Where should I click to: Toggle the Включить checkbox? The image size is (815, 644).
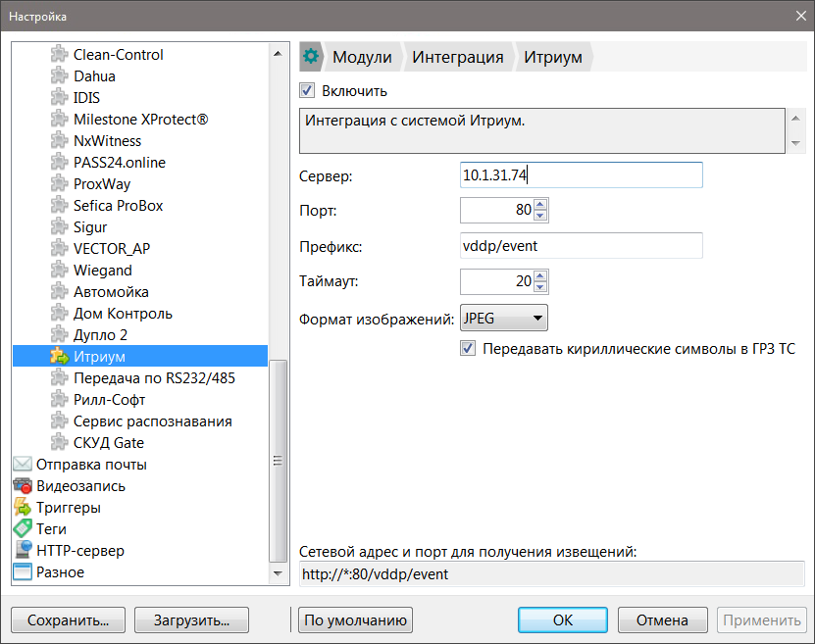[307, 91]
